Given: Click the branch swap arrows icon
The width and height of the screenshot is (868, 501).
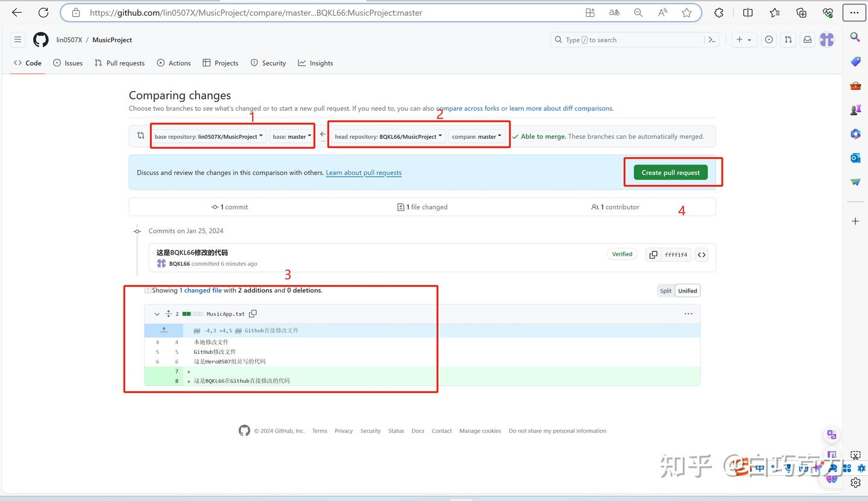Looking at the screenshot, I should coord(139,136).
